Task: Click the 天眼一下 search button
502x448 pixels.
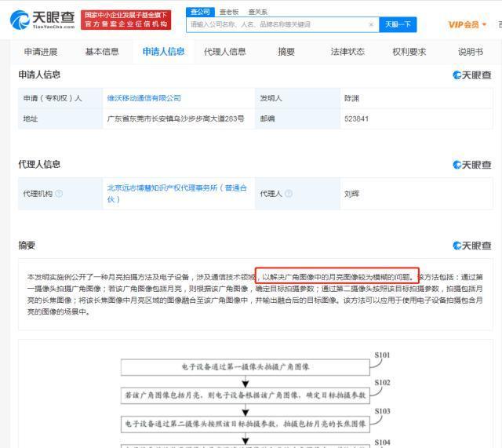Action: click(398, 24)
